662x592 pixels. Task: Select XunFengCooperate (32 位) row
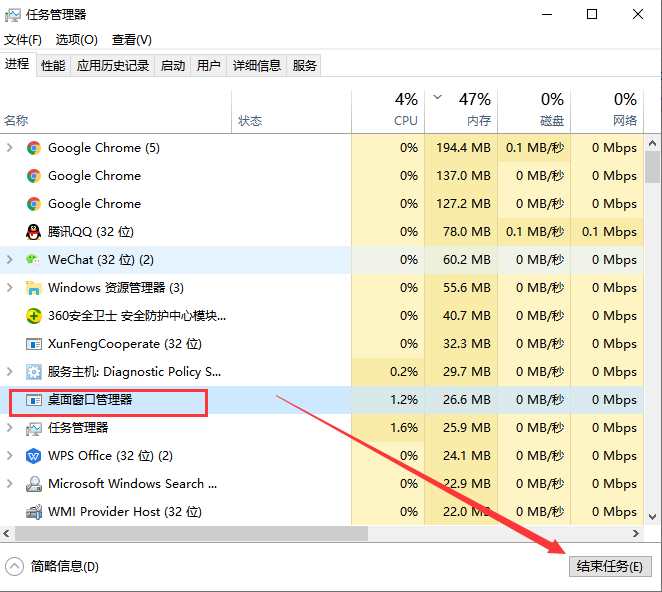(x=322, y=344)
